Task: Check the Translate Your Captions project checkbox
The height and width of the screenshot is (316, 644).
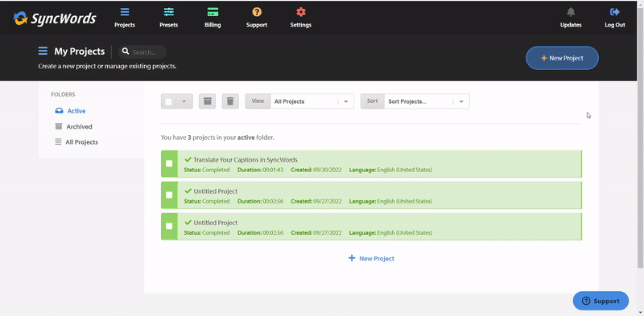Action: (x=169, y=163)
